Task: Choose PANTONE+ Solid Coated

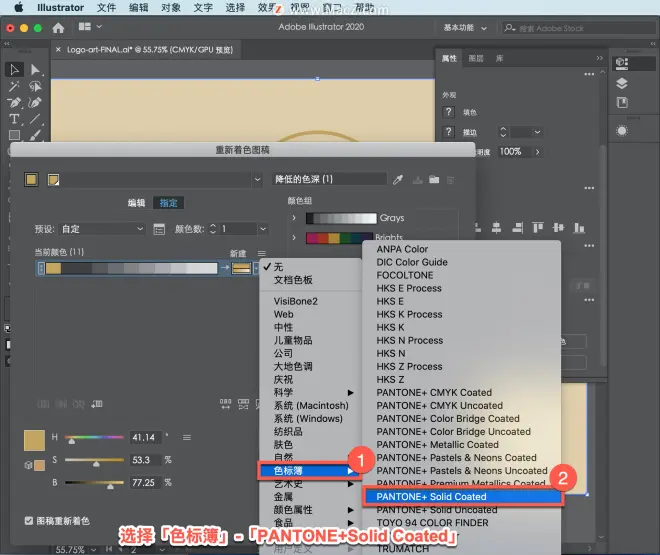Action: point(462,497)
